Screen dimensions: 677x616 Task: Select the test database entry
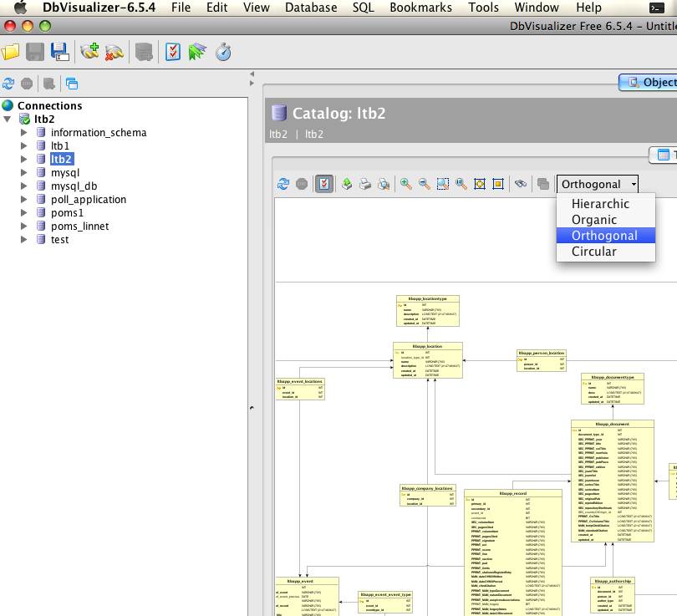coord(59,240)
